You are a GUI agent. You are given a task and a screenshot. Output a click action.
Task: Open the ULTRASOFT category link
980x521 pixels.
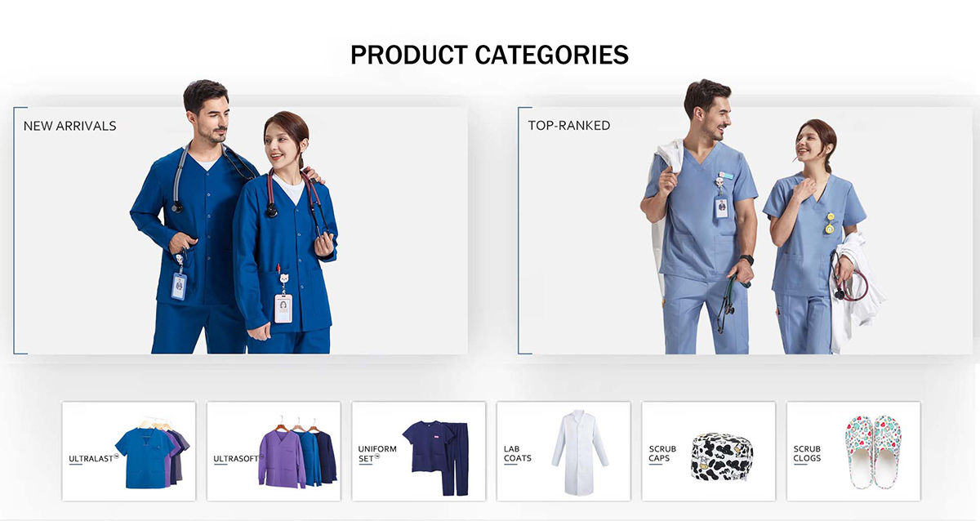[237, 459]
